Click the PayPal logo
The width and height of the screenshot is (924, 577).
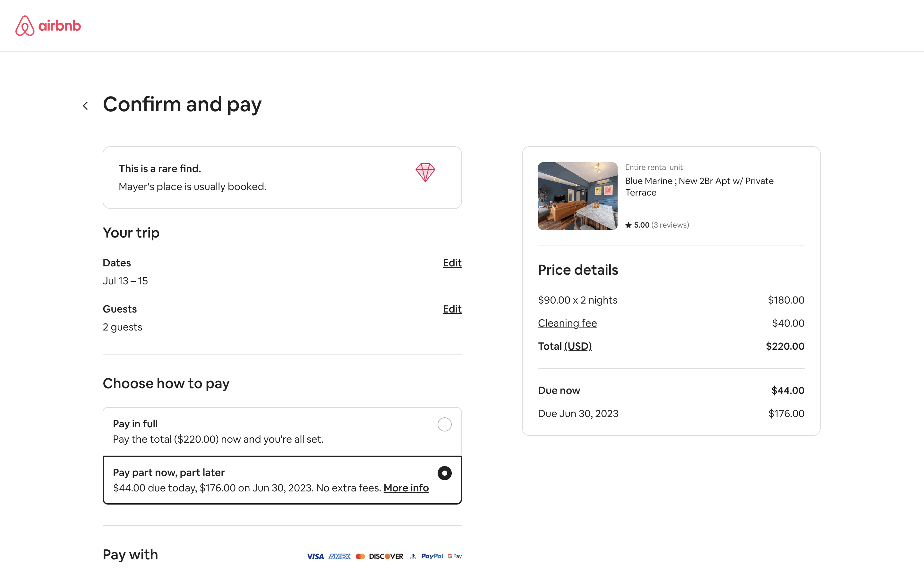432,556
